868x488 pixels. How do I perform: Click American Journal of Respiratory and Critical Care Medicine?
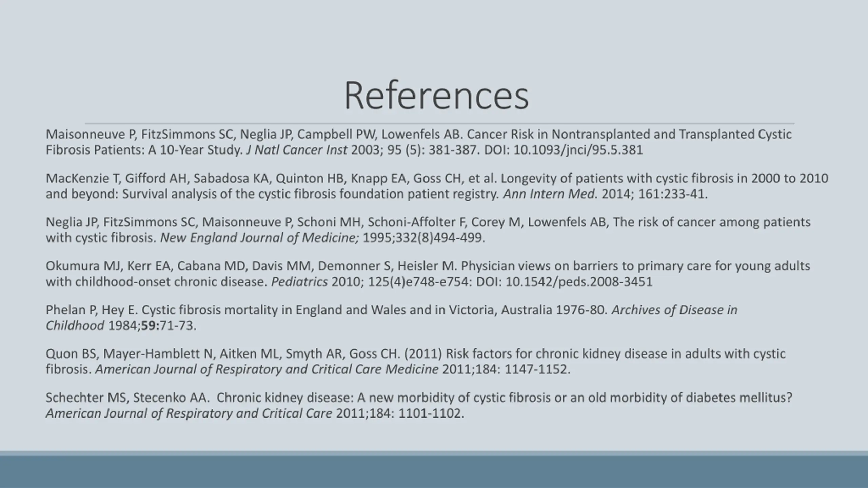(267, 369)
